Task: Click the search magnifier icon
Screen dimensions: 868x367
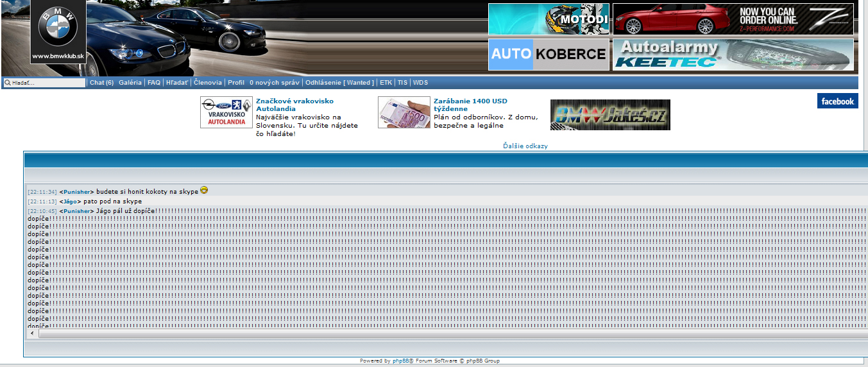Action: point(8,83)
